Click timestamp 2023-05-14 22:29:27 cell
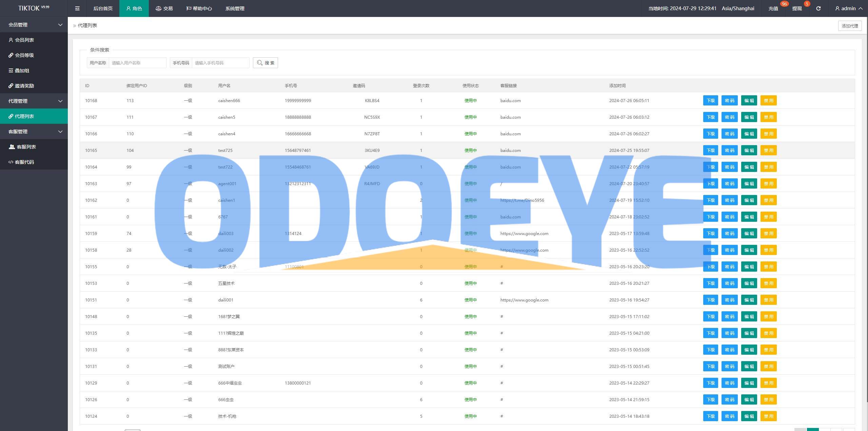The image size is (868, 431). tap(629, 383)
